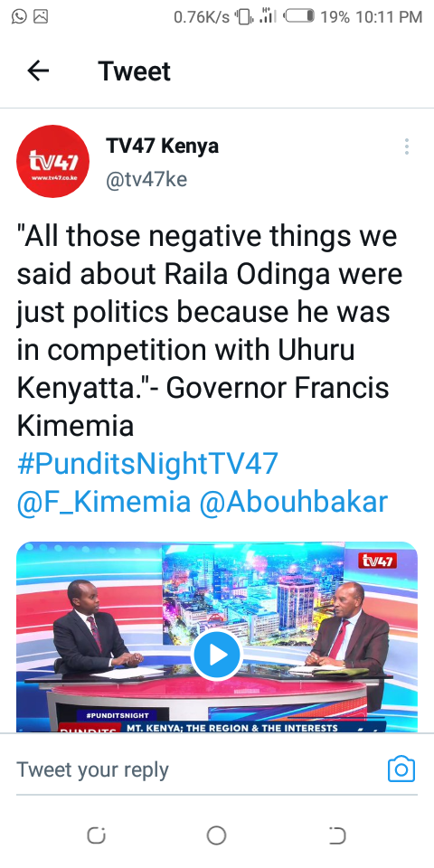Open the @F_Kimemia mention
434x868 pixels.
tap(104, 502)
